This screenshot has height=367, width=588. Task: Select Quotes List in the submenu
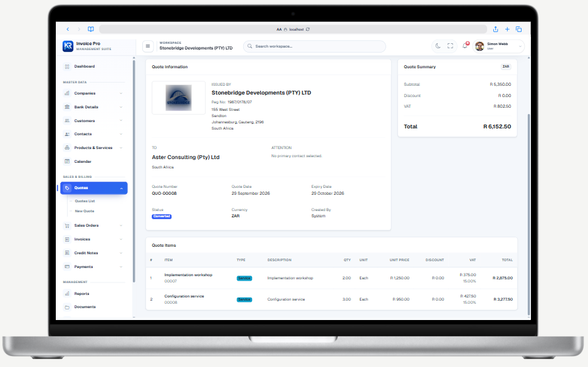pyautogui.click(x=85, y=201)
